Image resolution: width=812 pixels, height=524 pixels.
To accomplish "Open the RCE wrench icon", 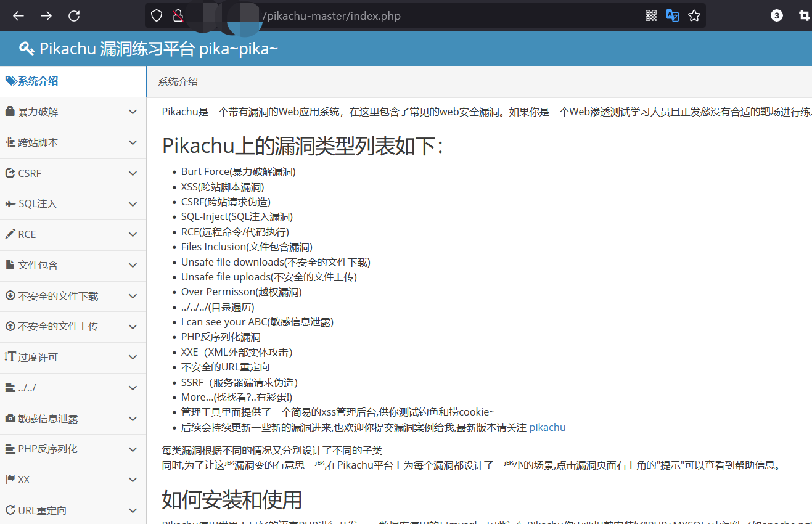I will point(9,235).
